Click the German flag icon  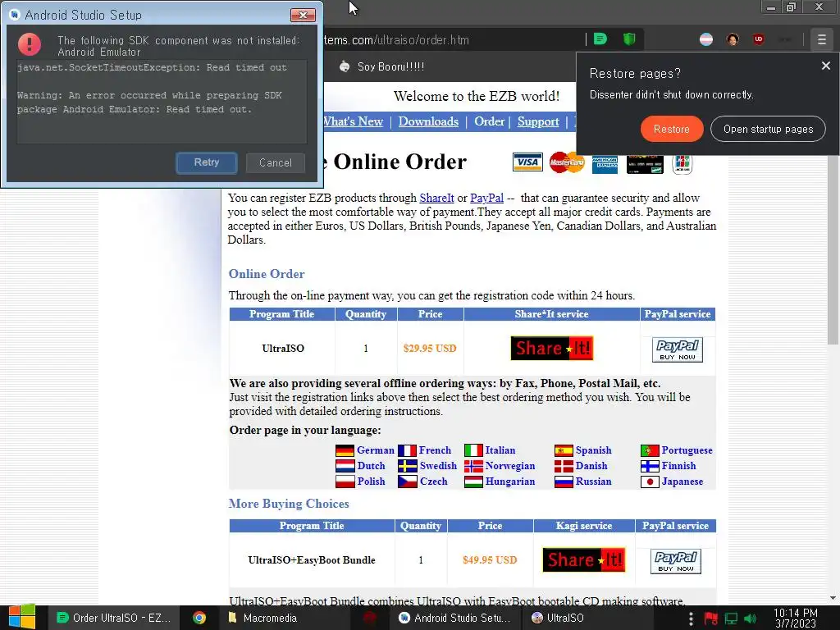[345, 450]
